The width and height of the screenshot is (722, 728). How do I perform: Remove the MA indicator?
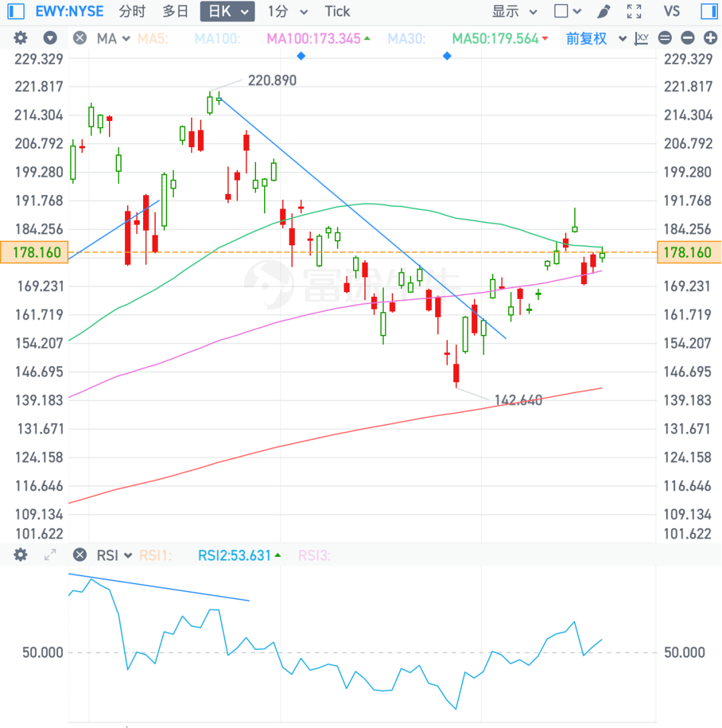tap(80, 38)
